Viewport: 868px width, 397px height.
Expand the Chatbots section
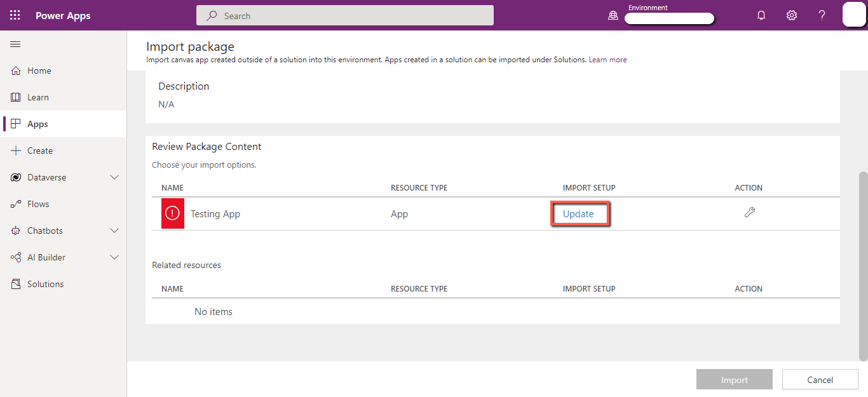(x=114, y=231)
